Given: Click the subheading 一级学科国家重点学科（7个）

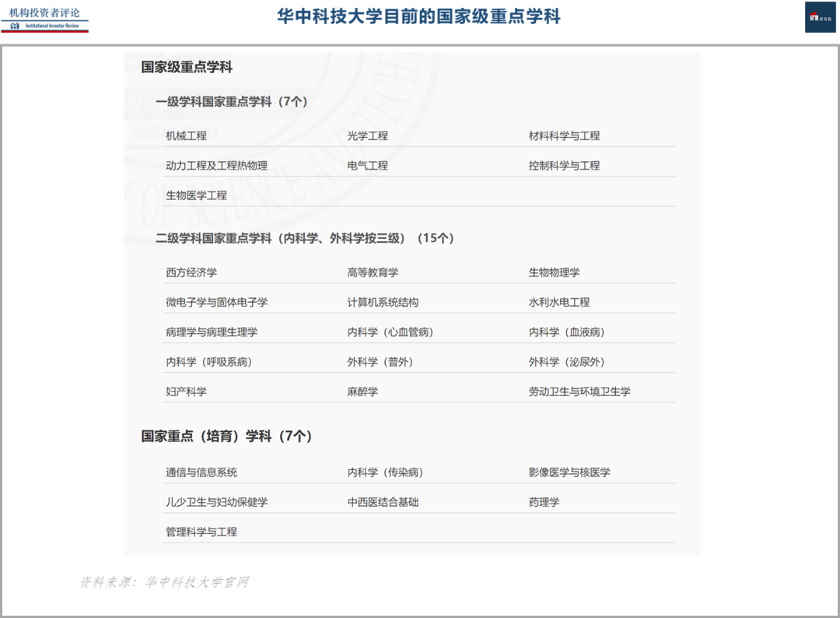Looking at the screenshot, I should tap(232, 101).
